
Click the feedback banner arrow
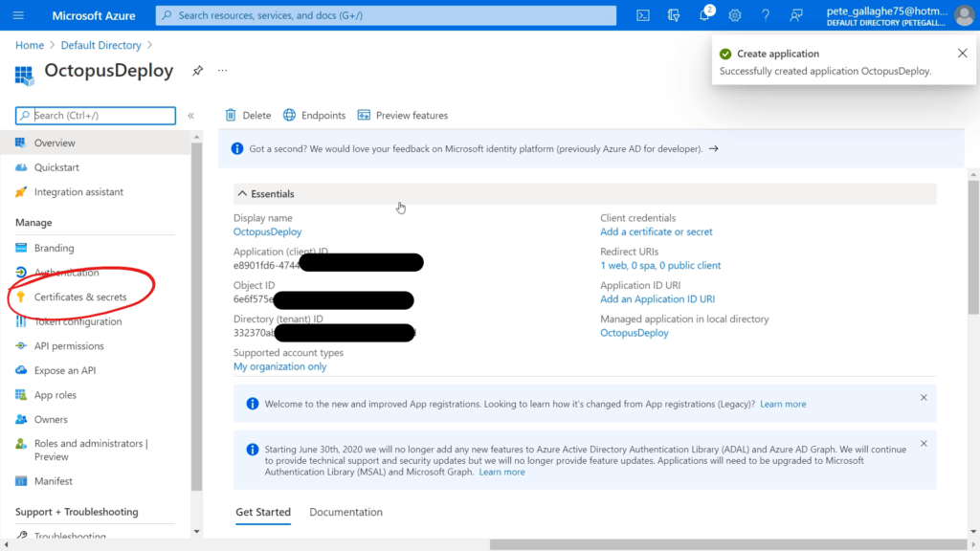713,148
